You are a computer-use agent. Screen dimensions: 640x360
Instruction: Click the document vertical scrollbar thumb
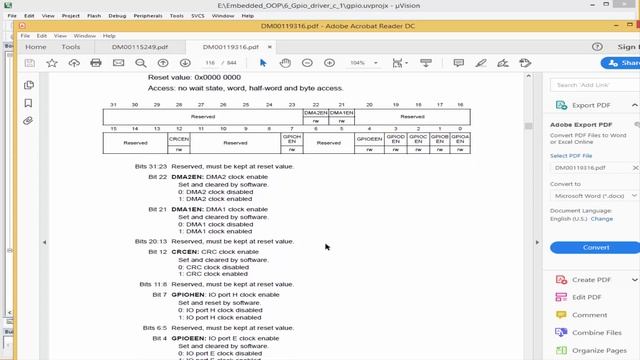point(529,126)
